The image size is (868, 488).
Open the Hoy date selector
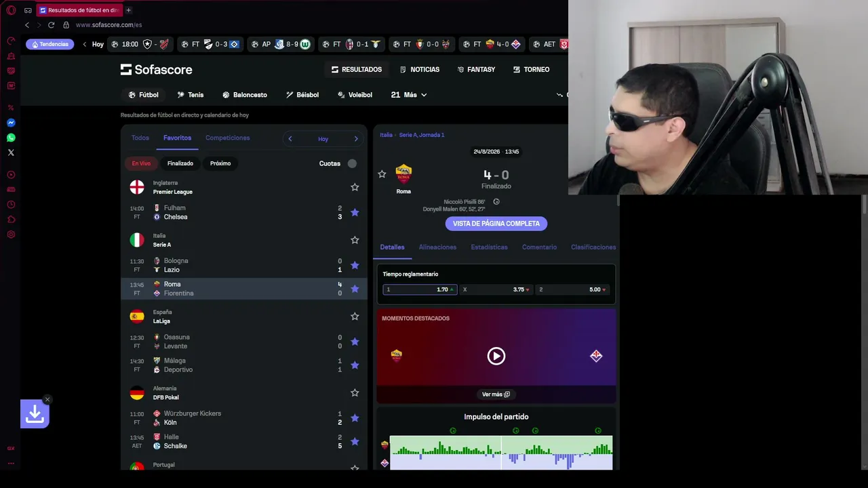(x=323, y=139)
